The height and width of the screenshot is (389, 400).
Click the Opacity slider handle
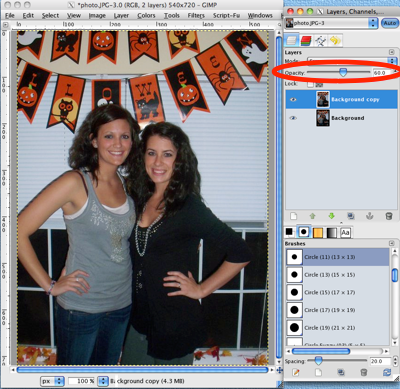click(x=343, y=72)
